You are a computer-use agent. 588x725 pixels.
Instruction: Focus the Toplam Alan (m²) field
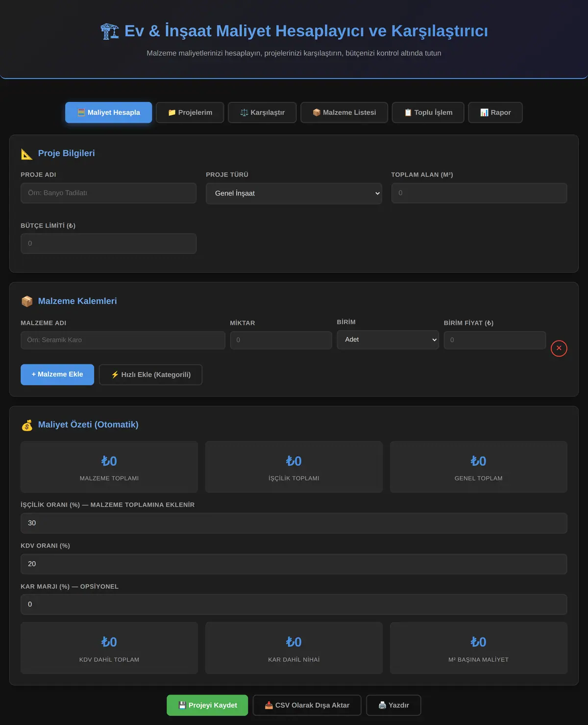(x=479, y=193)
